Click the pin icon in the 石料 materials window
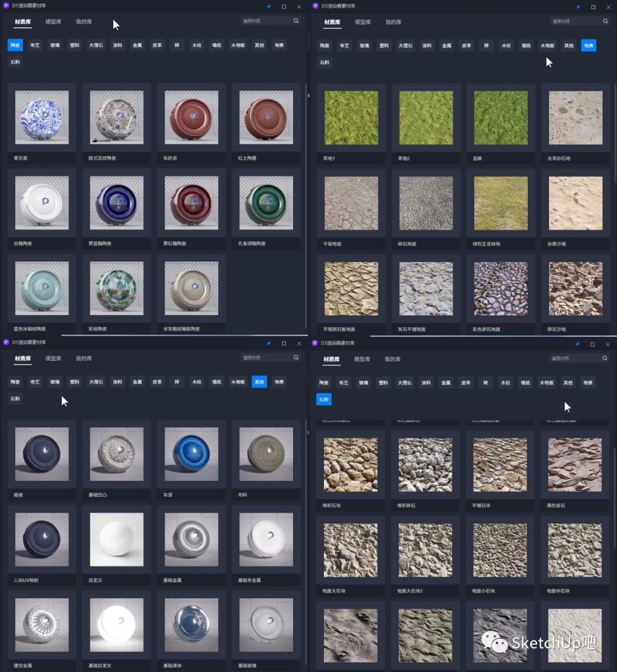This screenshot has height=672, width=617. [577, 344]
